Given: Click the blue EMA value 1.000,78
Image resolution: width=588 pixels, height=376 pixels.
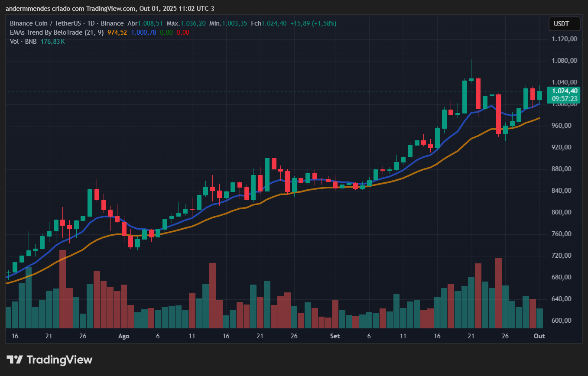Looking at the screenshot, I should click(143, 32).
